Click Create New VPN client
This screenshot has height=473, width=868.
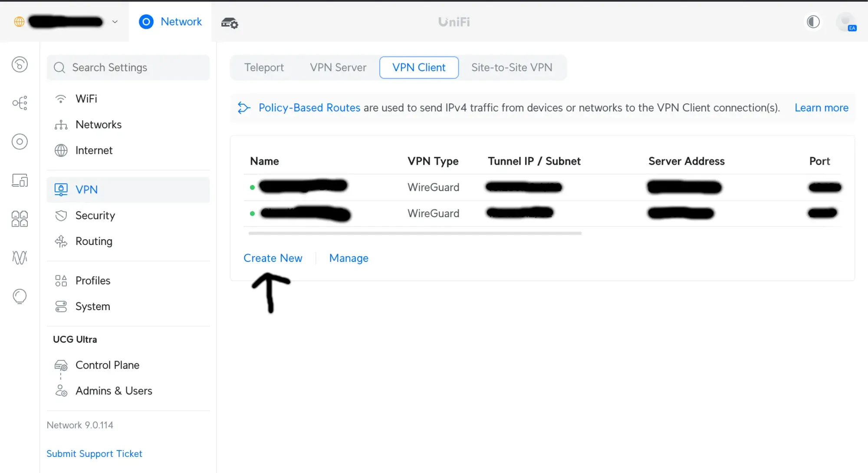pyautogui.click(x=273, y=258)
